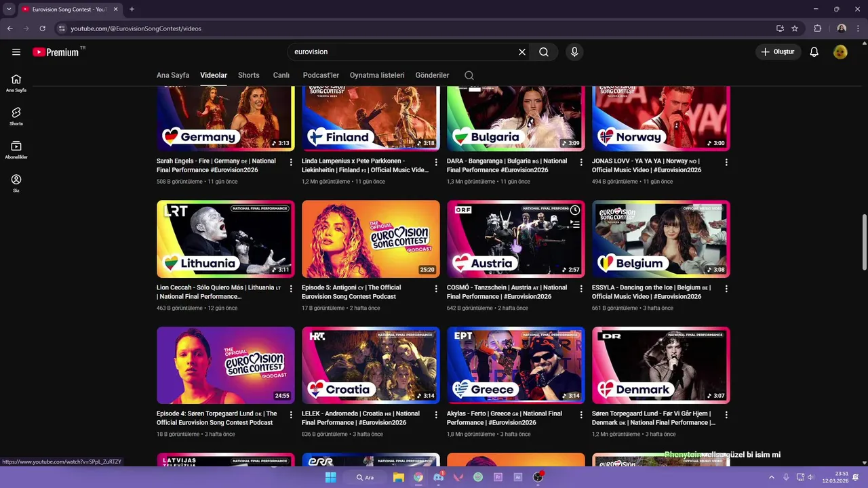Start voice search with microphone
This screenshot has height=488, width=868.
coord(574,52)
